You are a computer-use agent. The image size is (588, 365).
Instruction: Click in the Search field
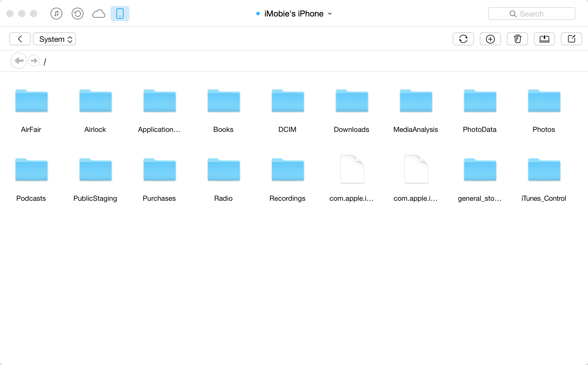532,14
